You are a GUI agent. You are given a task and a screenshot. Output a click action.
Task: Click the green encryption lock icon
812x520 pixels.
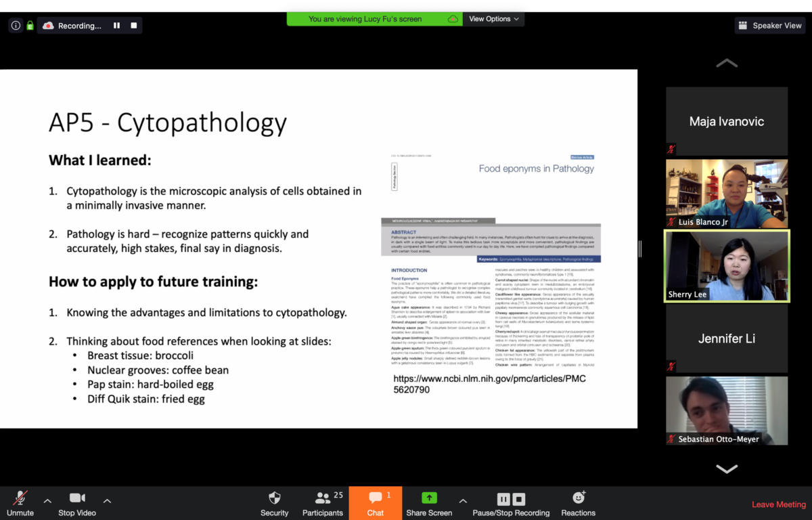coord(31,25)
